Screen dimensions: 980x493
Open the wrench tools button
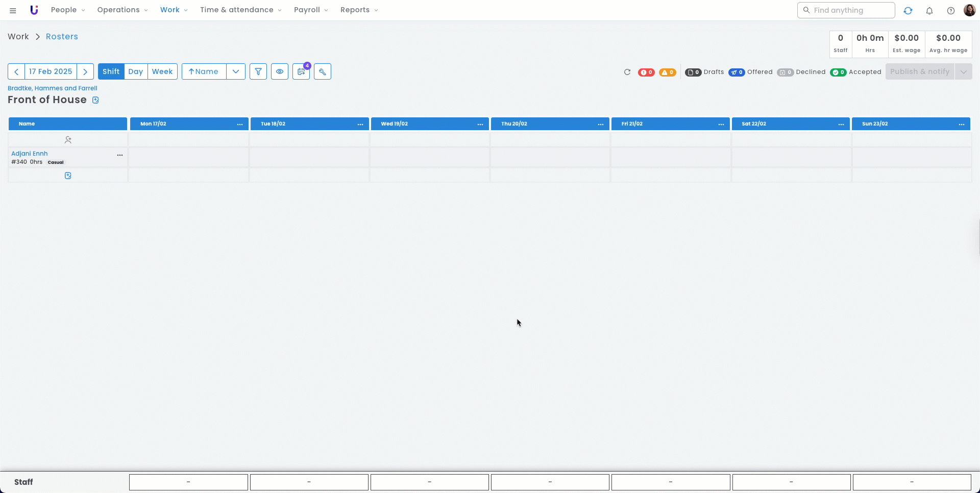(x=323, y=71)
